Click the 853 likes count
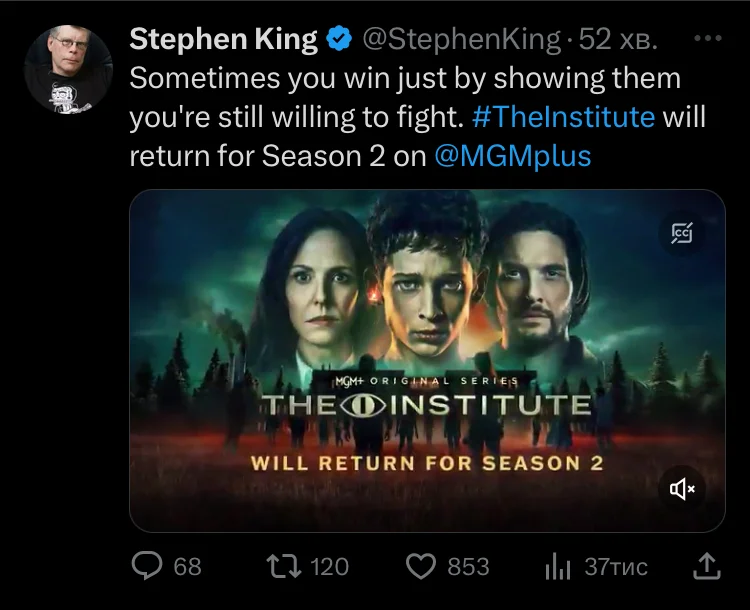 click(x=468, y=566)
